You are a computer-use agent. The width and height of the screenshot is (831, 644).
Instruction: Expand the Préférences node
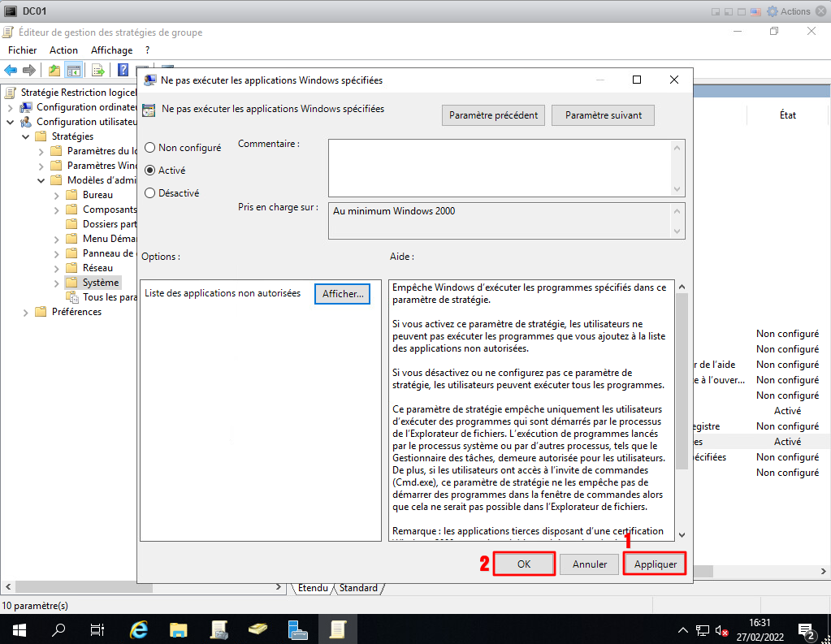[x=25, y=312]
